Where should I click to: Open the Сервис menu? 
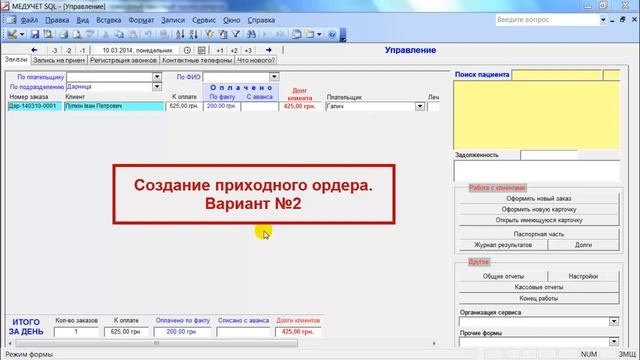204,20
